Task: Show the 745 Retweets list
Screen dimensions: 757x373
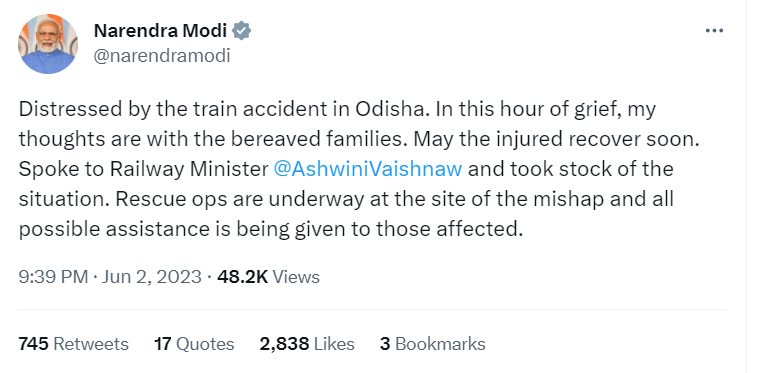Action: [x=73, y=344]
